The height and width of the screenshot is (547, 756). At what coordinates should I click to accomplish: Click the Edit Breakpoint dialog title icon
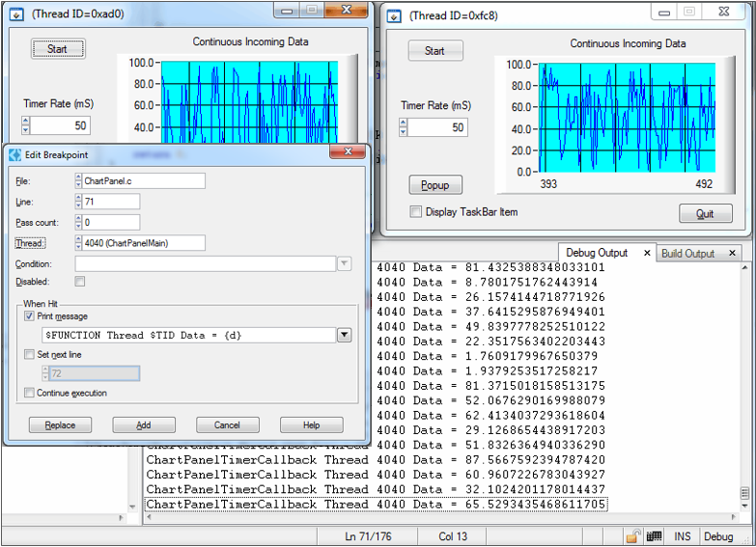(15, 155)
